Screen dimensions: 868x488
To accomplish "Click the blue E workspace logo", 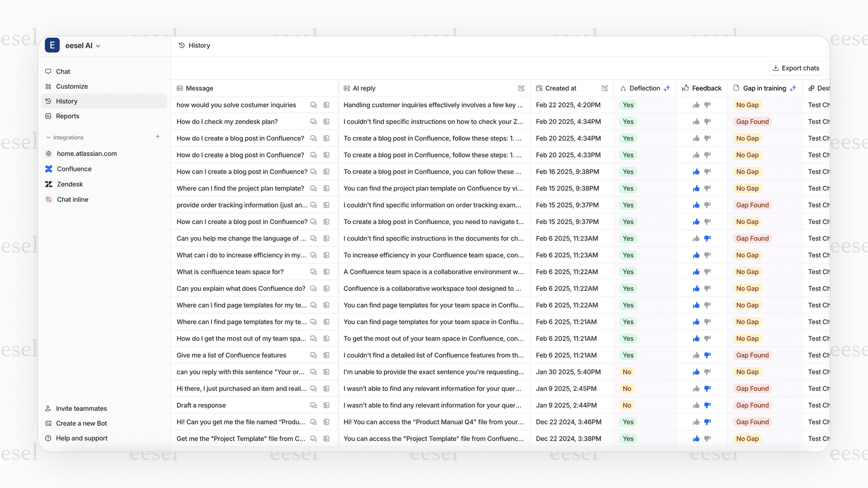I will (x=52, y=45).
